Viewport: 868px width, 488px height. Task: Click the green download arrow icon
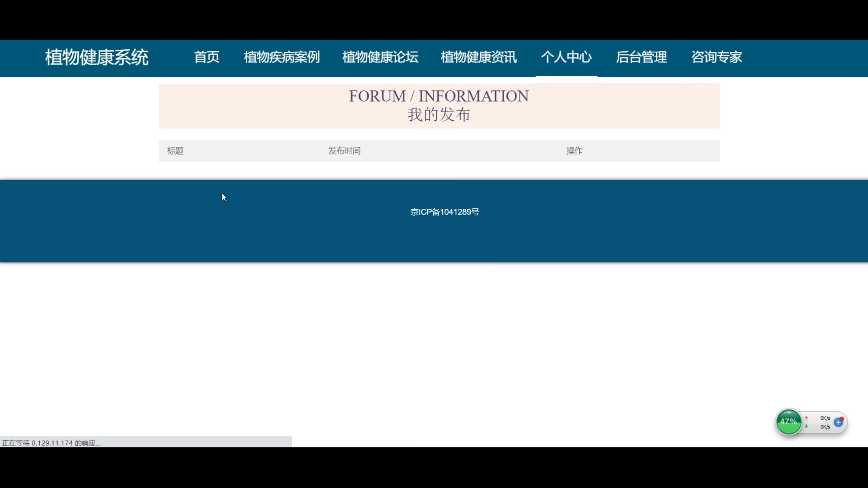(807, 427)
